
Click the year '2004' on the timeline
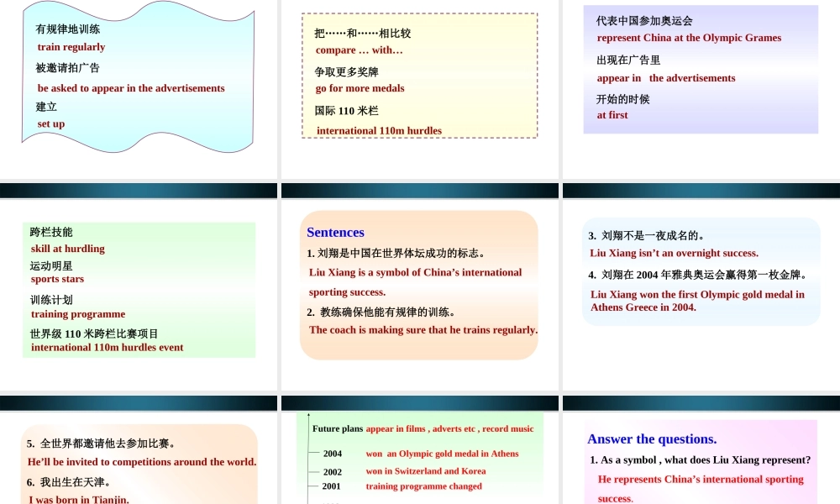332,454
